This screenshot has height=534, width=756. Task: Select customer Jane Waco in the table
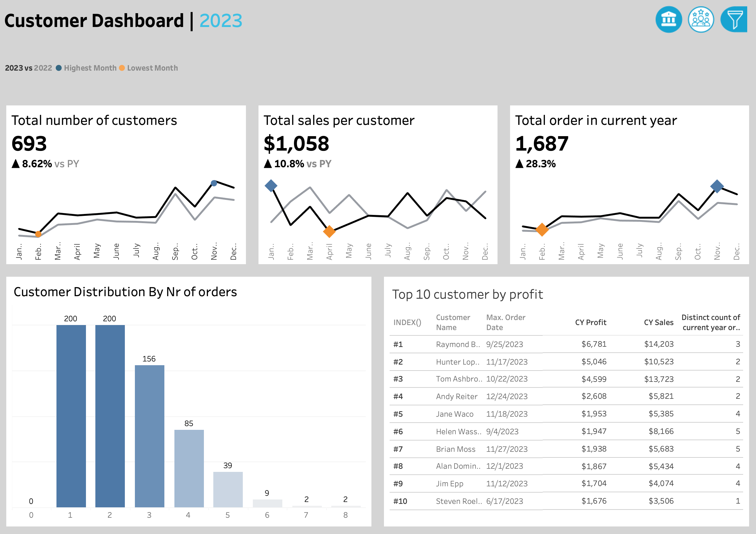455,414
